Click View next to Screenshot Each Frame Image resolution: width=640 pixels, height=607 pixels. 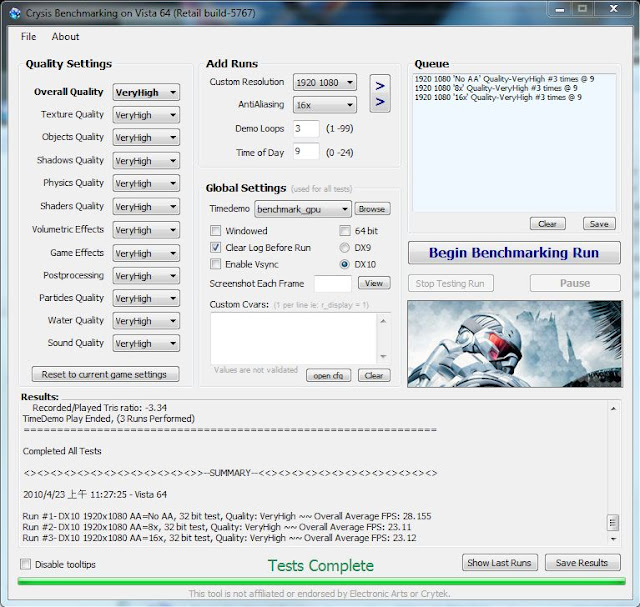(x=374, y=283)
